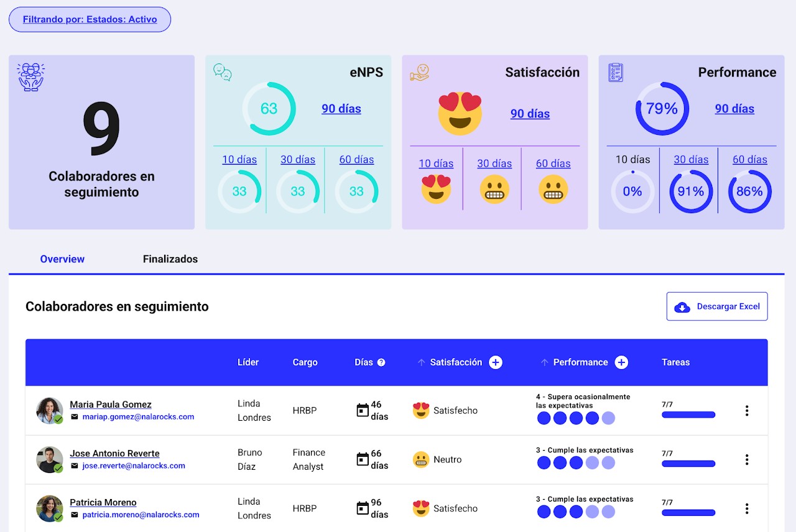Click the help icon beside Días header
796x532 pixels.
[x=381, y=362]
